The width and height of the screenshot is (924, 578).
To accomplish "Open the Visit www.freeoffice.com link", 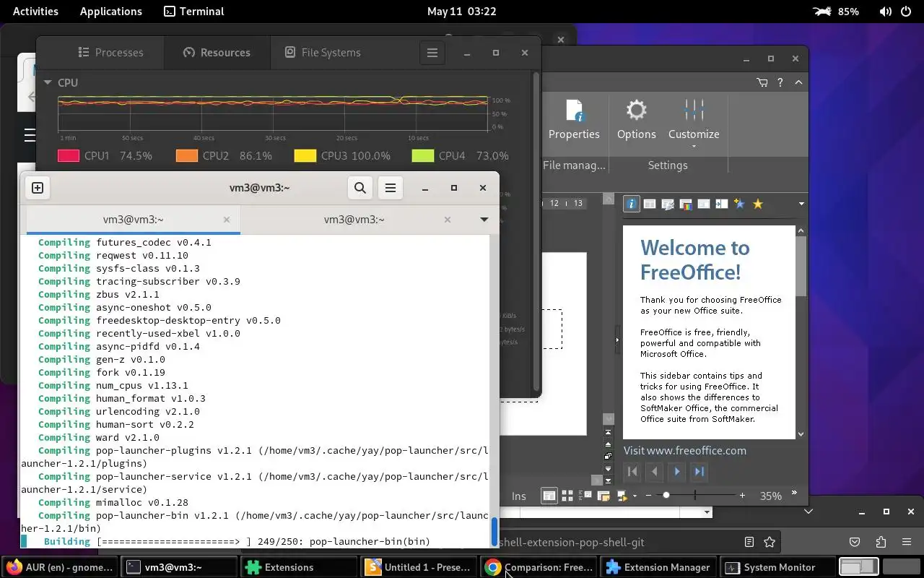I will tap(685, 450).
